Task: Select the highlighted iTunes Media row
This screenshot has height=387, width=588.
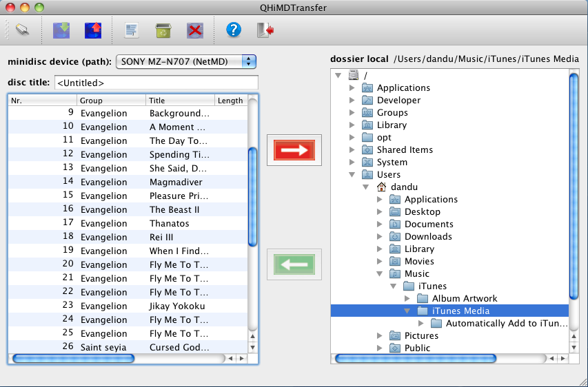Action: [449, 311]
